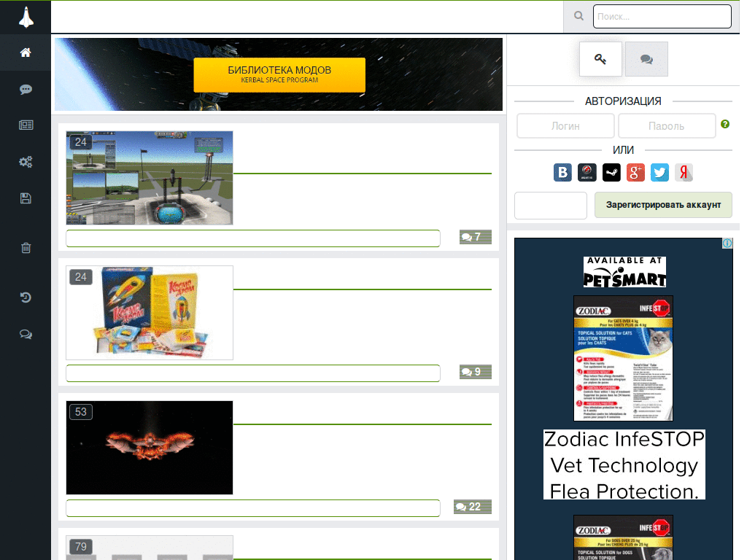The width and height of the screenshot is (747, 560).
Task: Click Зарегистрировать аккаунт button
Action: point(663,205)
